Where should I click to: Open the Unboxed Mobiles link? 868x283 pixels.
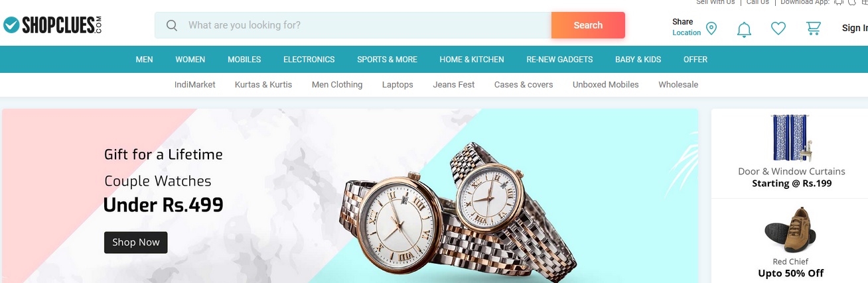coord(606,84)
